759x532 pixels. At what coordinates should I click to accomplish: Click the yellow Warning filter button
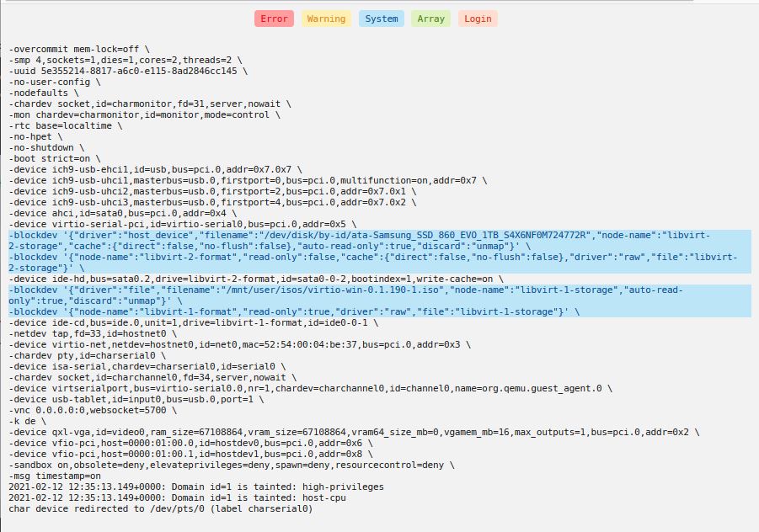tap(326, 19)
